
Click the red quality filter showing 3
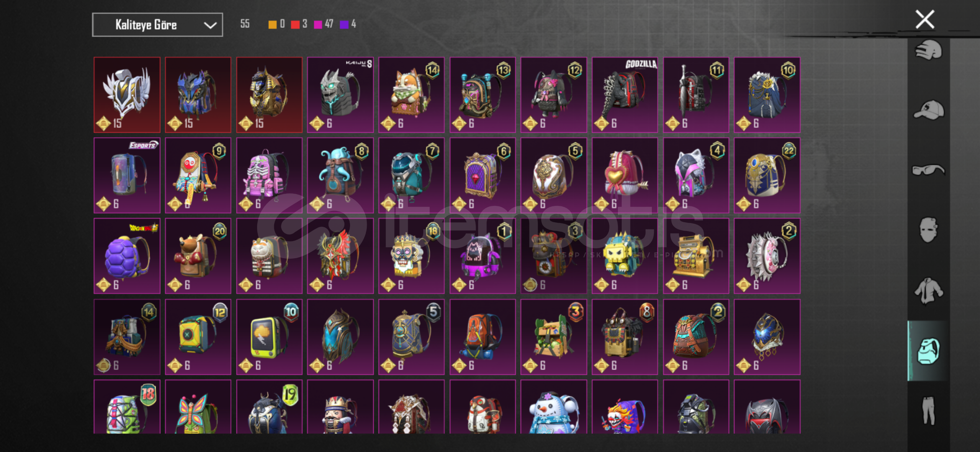pyautogui.click(x=299, y=24)
